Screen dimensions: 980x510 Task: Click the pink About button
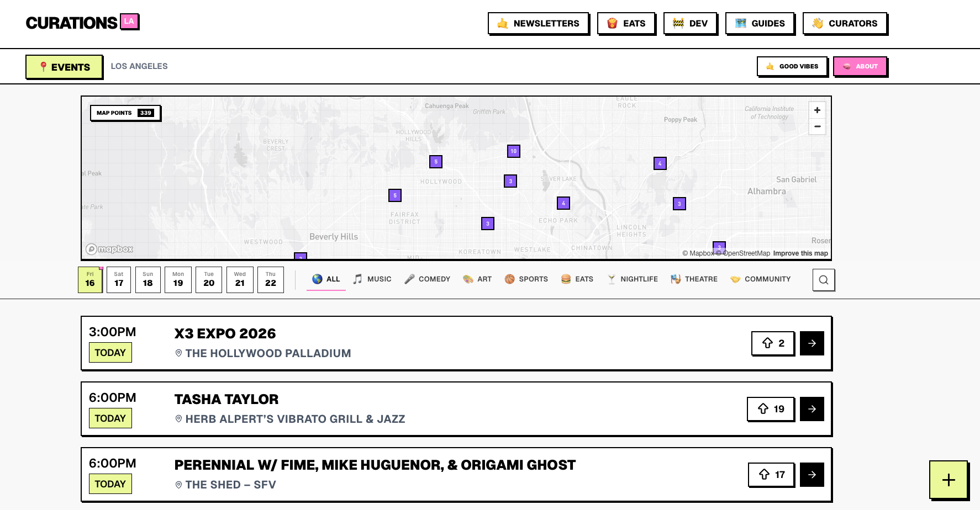[860, 66]
